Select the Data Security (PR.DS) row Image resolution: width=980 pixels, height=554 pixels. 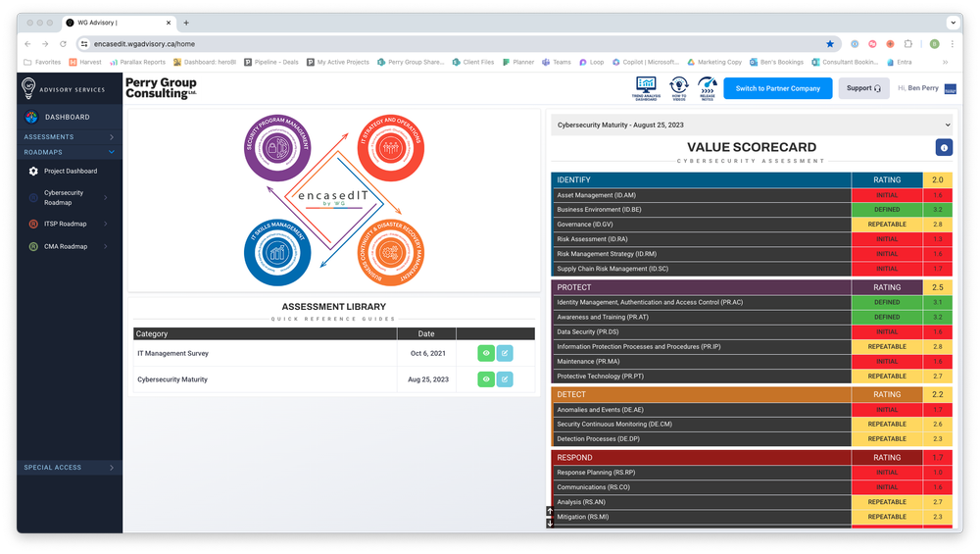[x=752, y=332]
